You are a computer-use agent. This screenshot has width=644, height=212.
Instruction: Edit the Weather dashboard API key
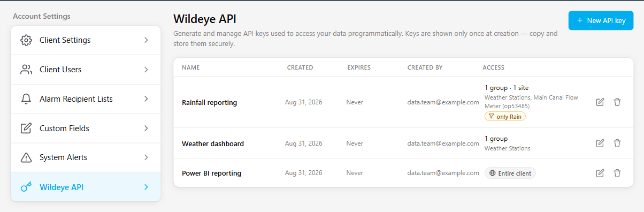click(x=600, y=143)
